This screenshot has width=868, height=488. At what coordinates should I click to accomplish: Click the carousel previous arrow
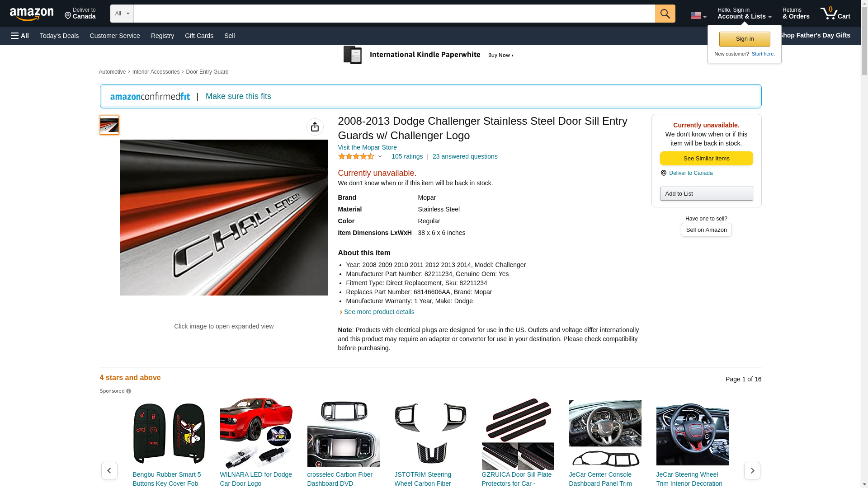click(x=109, y=470)
